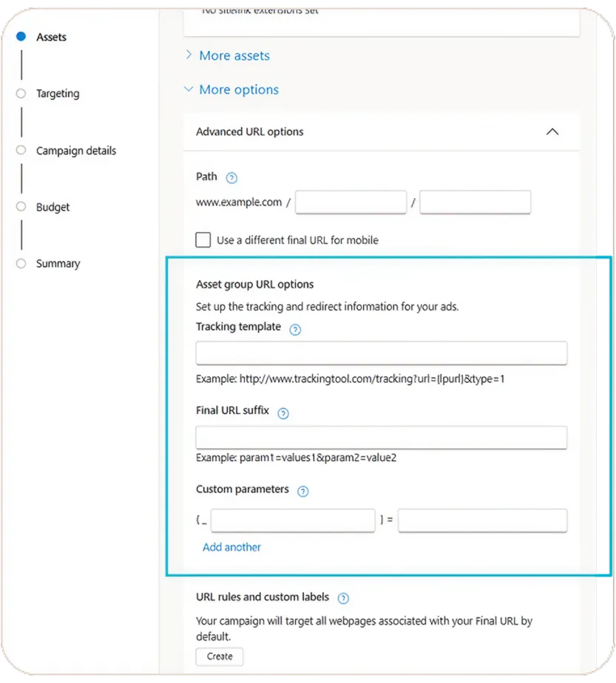This screenshot has height=683, width=616.
Task: Jump to the Summary step
Action: point(58,264)
